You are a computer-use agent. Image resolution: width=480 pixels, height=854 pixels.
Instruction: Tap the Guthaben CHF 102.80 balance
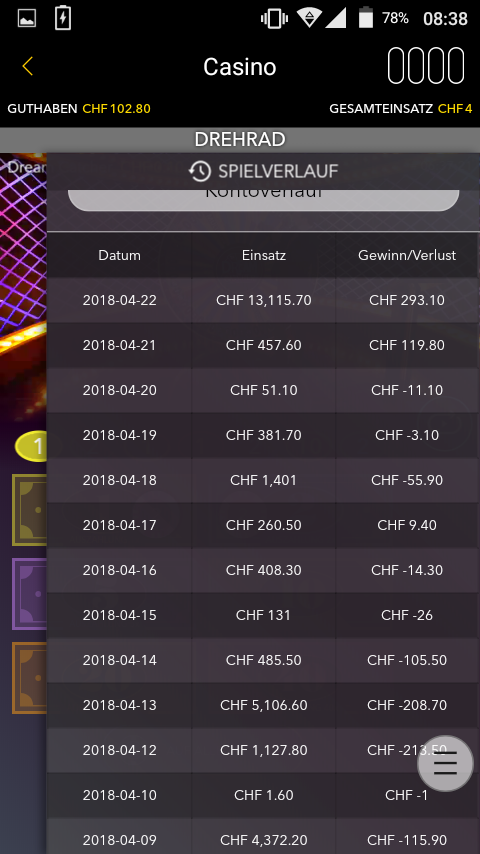[79, 108]
